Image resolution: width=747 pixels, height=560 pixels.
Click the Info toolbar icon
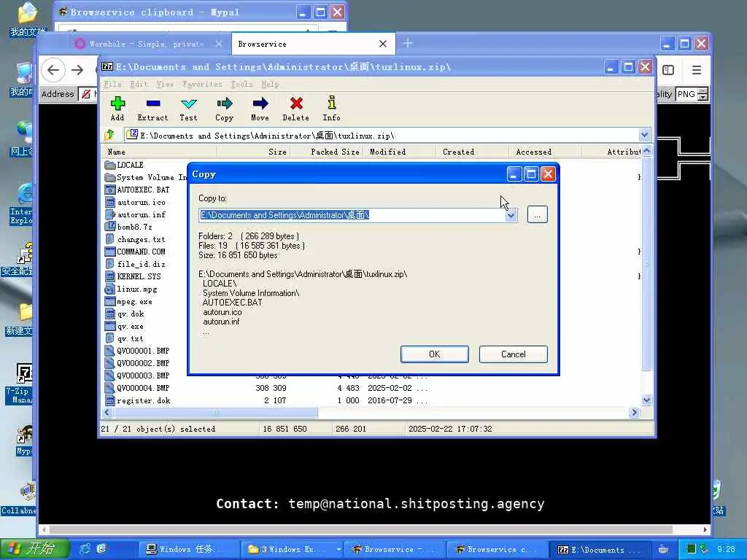click(x=332, y=109)
